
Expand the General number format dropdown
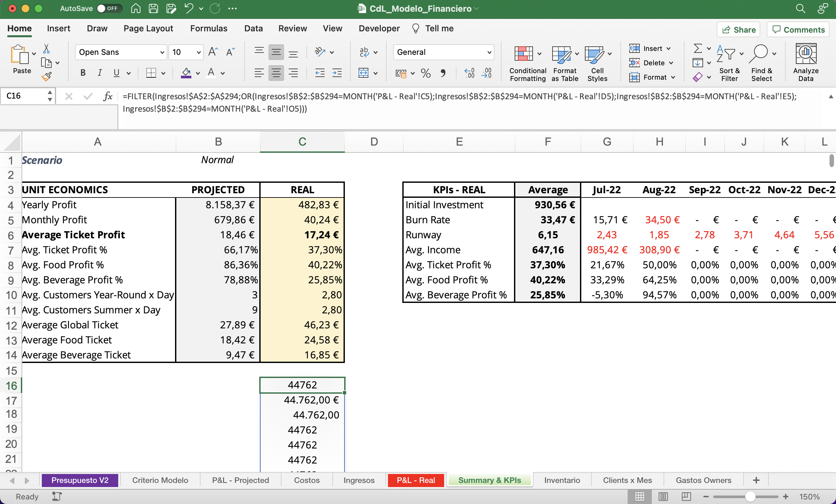click(489, 52)
